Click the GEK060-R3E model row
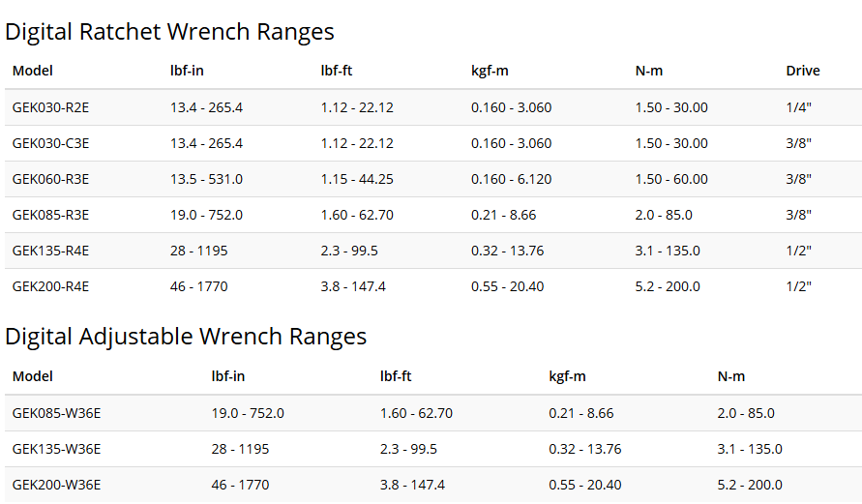The width and height of the screenshot is (862, 504). click(433, 179)
